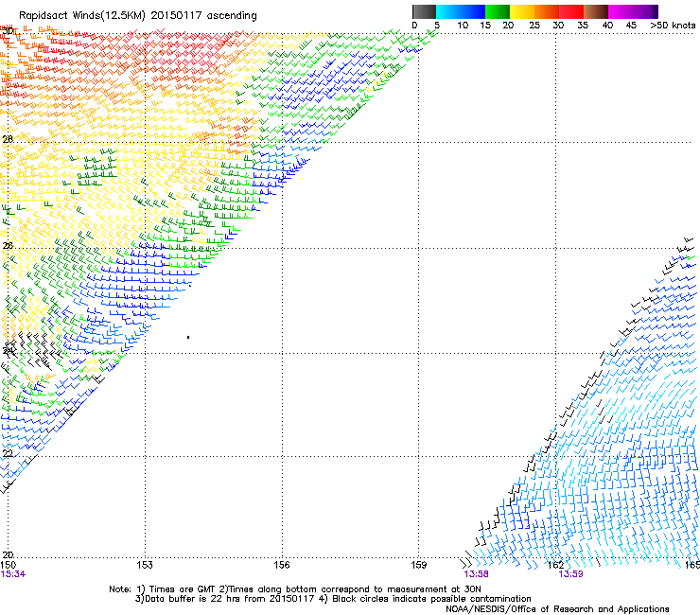The height and width of the screenshot is (615, 700).
Task: Click the latitude label 26
Action: click(8, 246)
